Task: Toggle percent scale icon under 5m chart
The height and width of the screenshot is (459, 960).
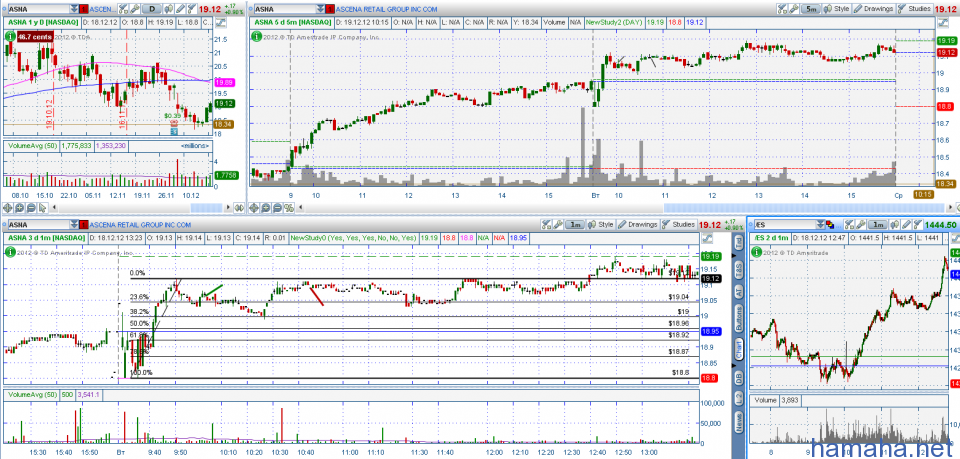Action: pos(288,208)
